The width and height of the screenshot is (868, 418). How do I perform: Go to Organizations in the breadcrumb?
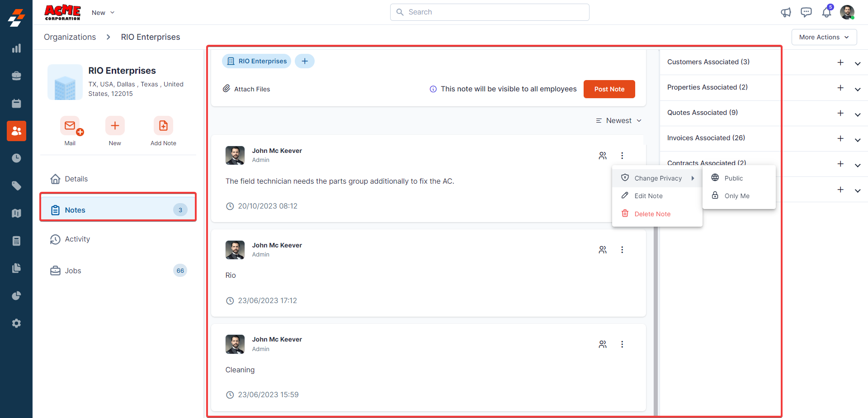[x=70, y=37]
